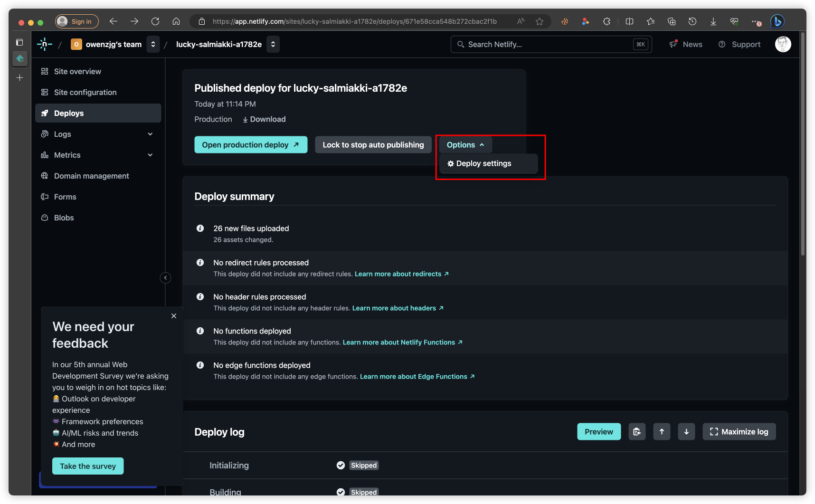Choose Deploy settings from Options menu

point(488,163)
